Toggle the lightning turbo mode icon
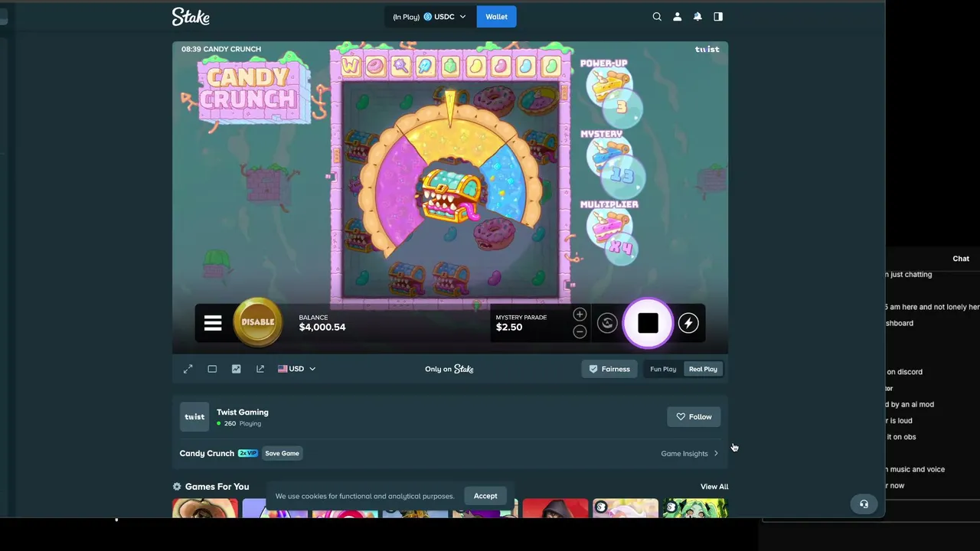The height and width of the screenshot is (551, 980). pyautogui.click(x=688, y=323)
